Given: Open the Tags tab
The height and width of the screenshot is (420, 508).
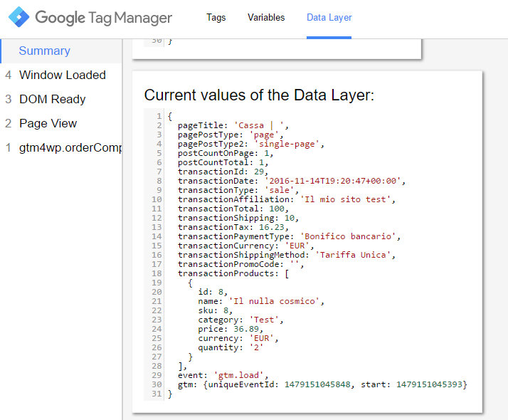Looking at the screenshot, I should pyautogui.click(x=216, y=18).
